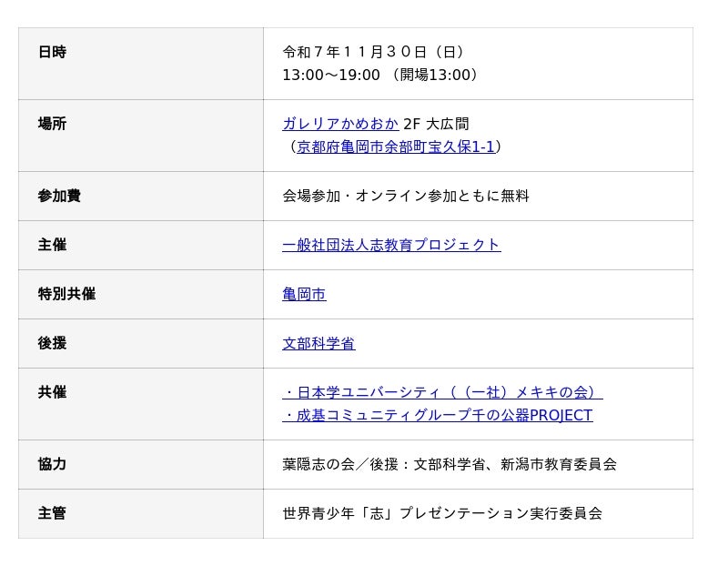
Task: Click the 主催 row header
Action: tap(52, 245)
